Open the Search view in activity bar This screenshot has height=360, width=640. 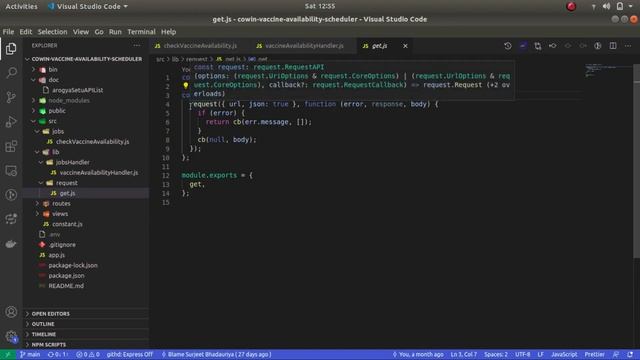coord(11,73)
